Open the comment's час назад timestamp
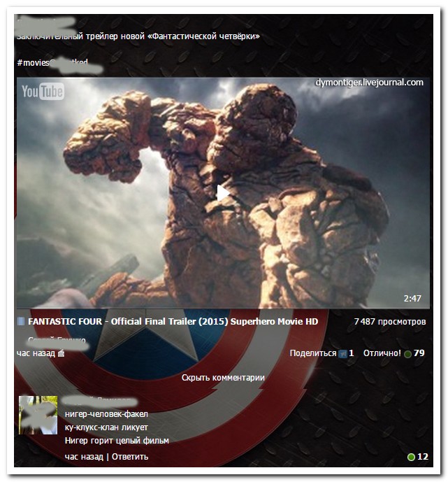448x482 pixels. (83, 457)
